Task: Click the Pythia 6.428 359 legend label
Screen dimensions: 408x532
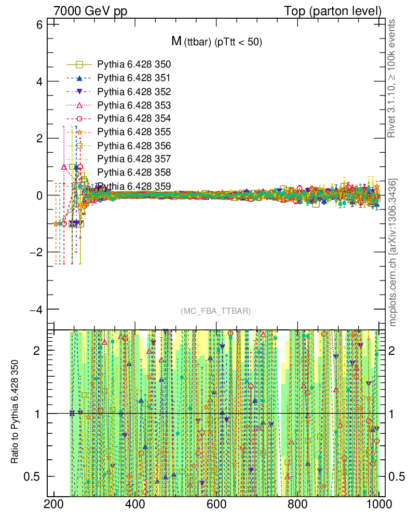Action: (x=134, y=185)
